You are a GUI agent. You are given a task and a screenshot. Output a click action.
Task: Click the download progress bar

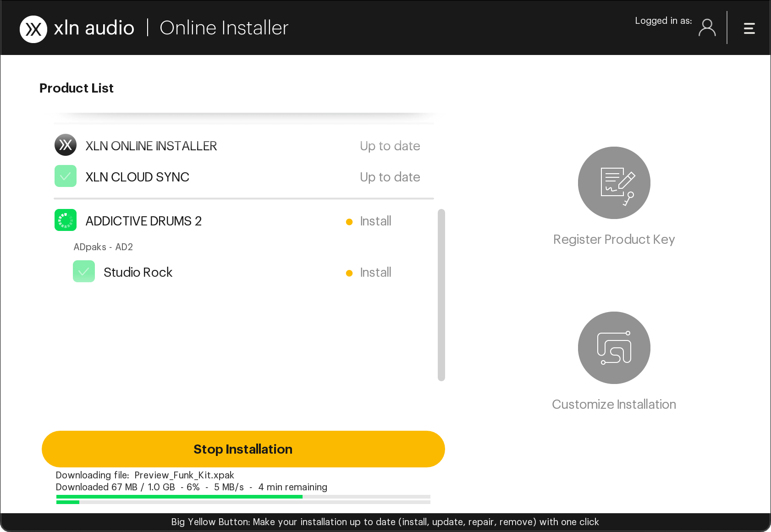coord(242,497)
